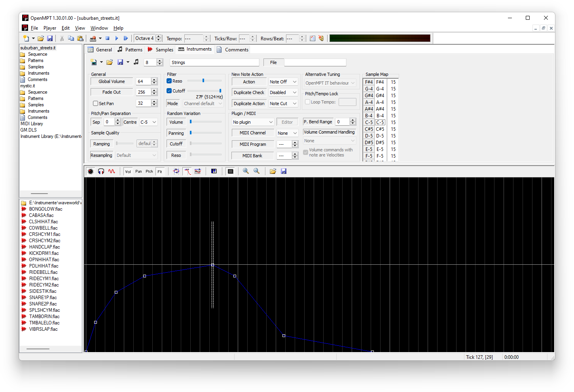Disable the Cutoff filter checkbox
This screenshot has height=392, width=574.
click(x=169, y=91)
